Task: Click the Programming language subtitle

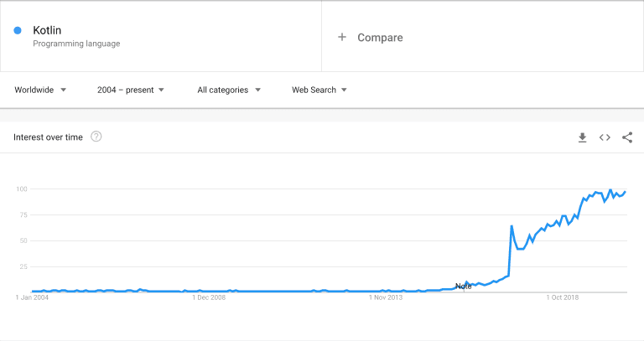Action: click(x=76, y=44)
